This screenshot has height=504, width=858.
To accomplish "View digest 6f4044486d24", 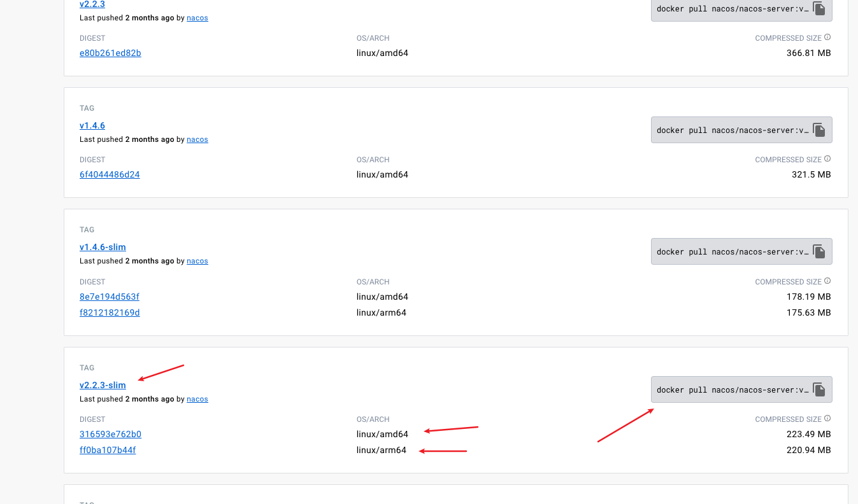I will [110, 174].
